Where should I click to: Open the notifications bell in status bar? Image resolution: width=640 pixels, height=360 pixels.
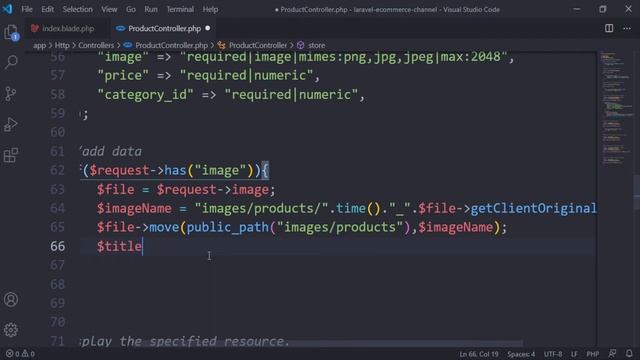pos(629,353)
